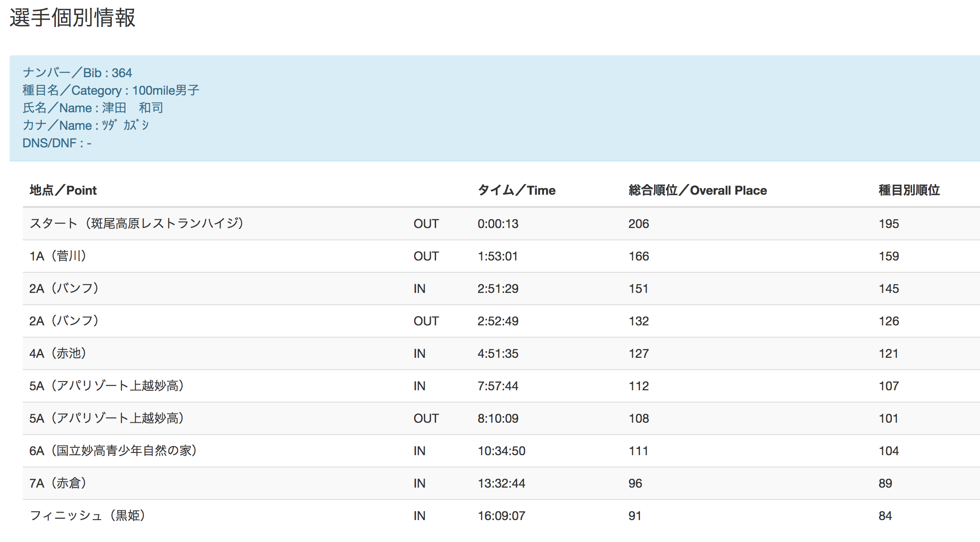Click the 種目別順位 column header
The height and width of the screenshot is (542, 980).
909,190
